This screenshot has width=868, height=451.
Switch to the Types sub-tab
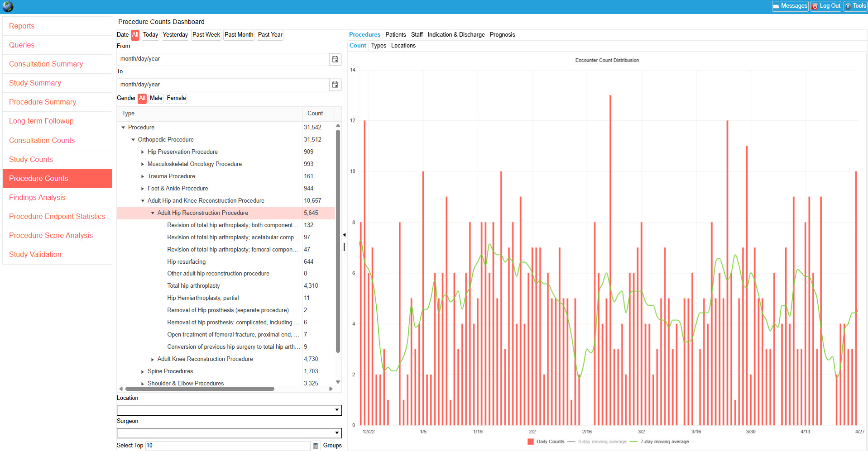click(x=379, y=46)
